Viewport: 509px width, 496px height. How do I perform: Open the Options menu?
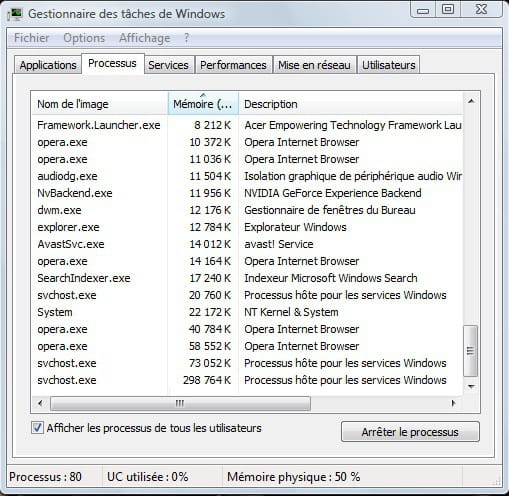[84, 38]
